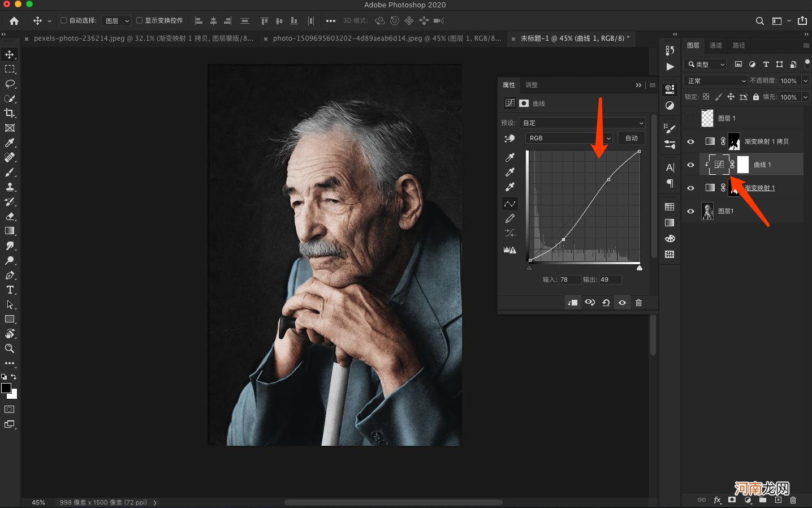Select the Crop tool
Viewport: 812px width, 508px height.
tap(10, 113)
